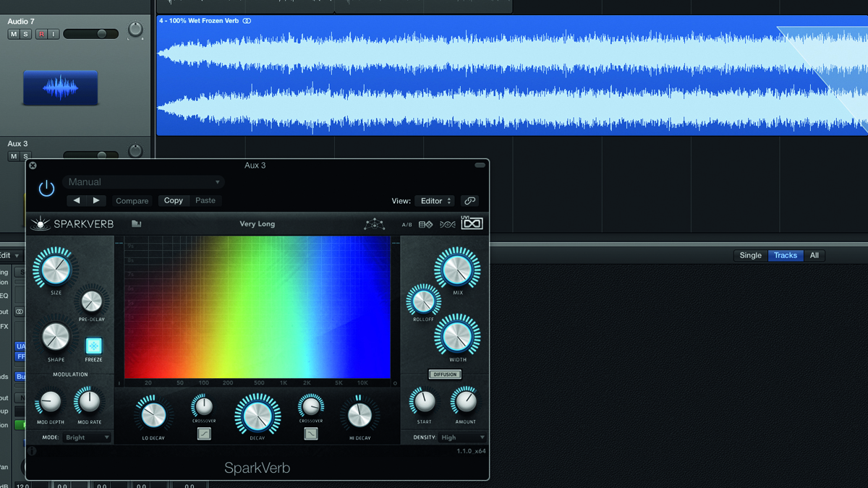Click the Hi Decay knob
The image size is (868, 488).
click(x=359, y=415)
